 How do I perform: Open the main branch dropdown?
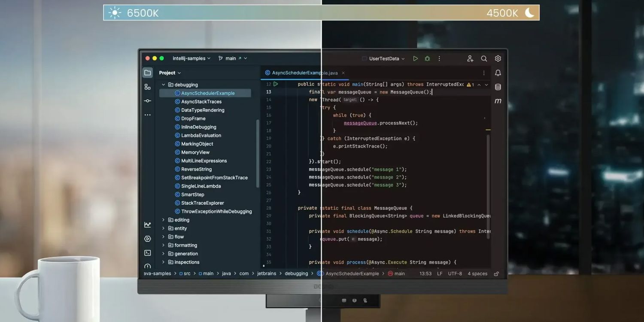[x=232, y=58]
